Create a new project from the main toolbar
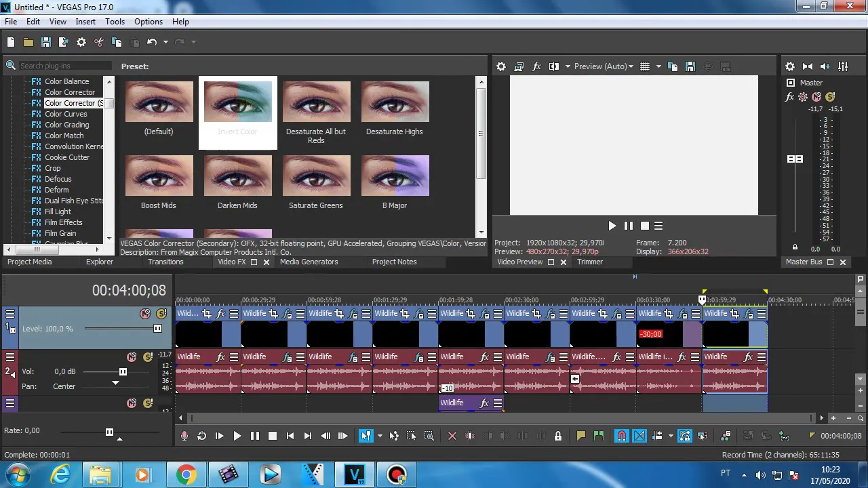 point(11,42)
